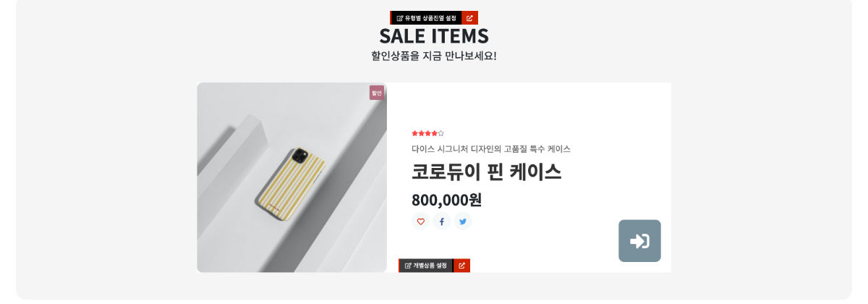
Task: Open red external link icon beside 유형별 상품진열 설정
Action: [x=469, y=18]
